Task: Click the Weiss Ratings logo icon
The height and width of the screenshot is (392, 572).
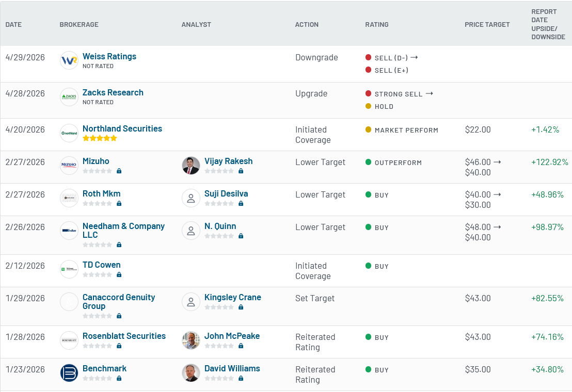Action: [69, 60]
